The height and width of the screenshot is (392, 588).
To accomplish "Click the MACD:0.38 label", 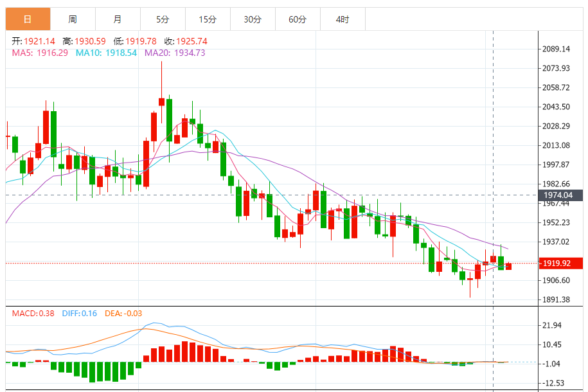I will [x=33, y=314].
